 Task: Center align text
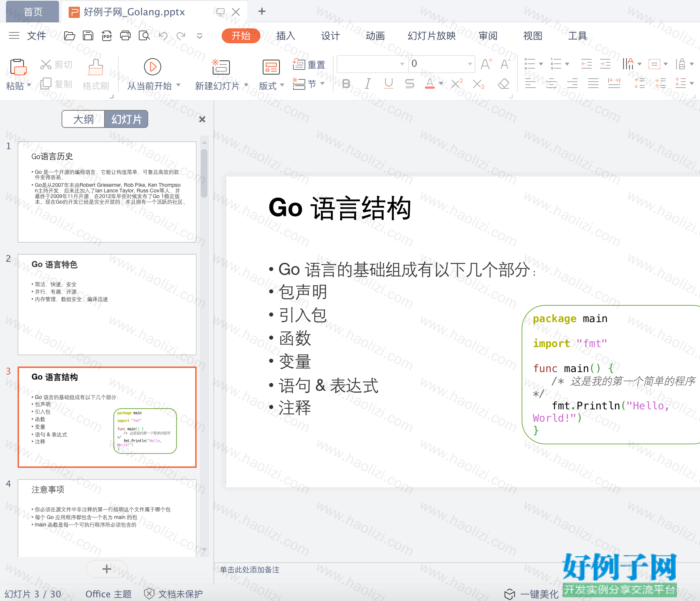click(x=551, y=83)
